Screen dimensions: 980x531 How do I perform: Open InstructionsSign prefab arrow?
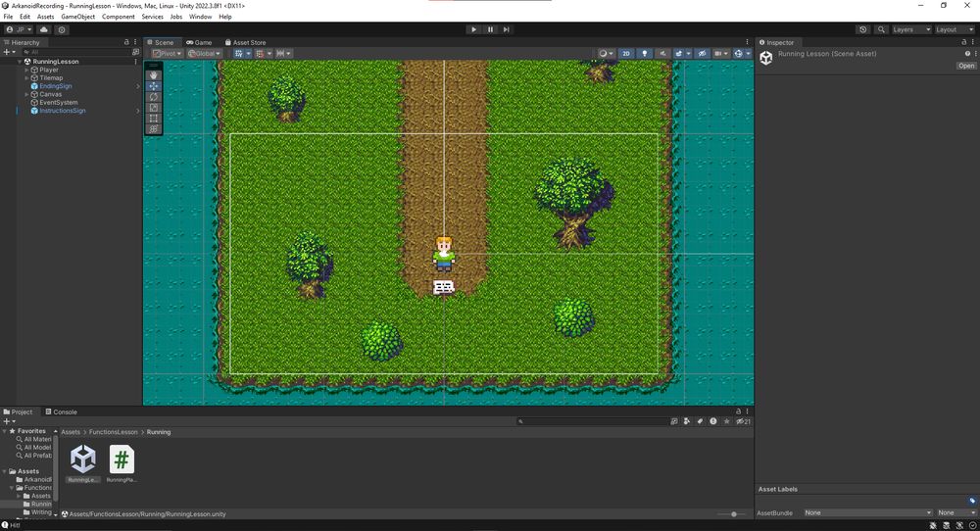pos(137,111)
